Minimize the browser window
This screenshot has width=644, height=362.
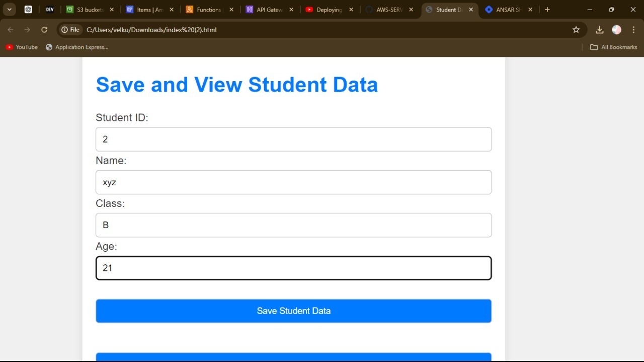pos(590,10)
